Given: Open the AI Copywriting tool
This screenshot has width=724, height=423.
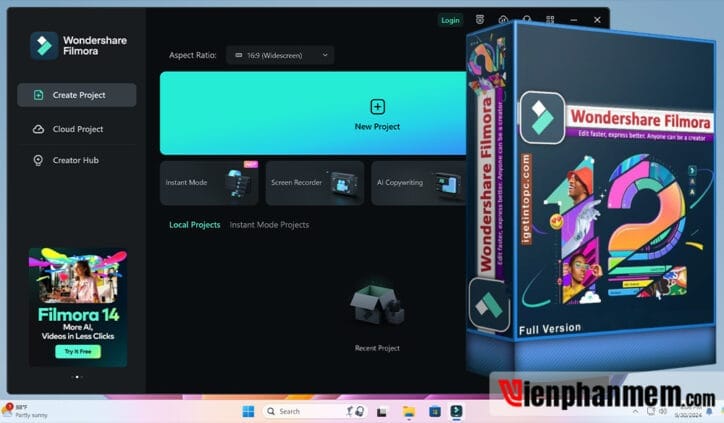Looking at the screenshot, I should coord(419,183).
